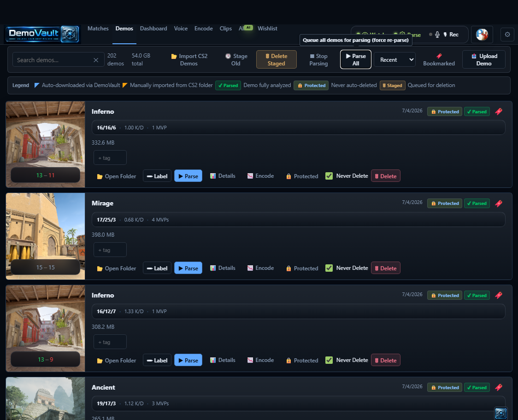Click the Stage Old button

236,60
